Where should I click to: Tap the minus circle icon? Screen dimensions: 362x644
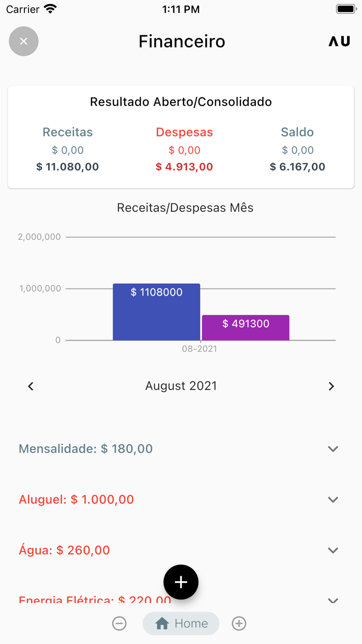119,623
